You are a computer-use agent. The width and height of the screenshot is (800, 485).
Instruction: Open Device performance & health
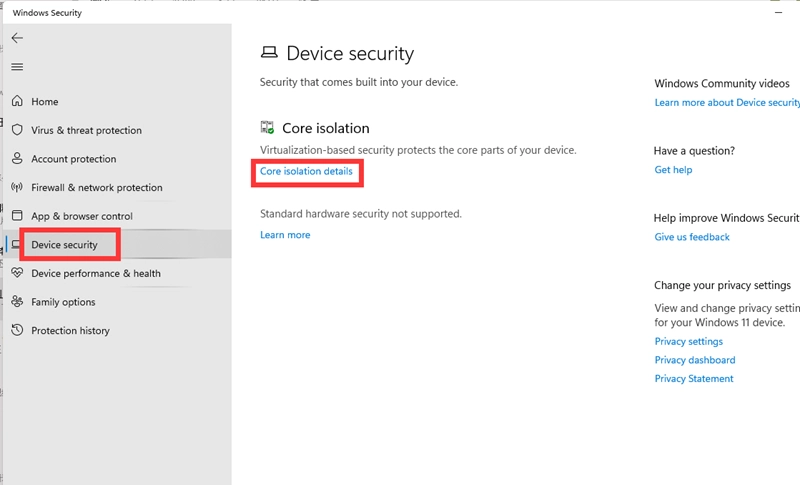pyautogui.click(x=96, y=273)
